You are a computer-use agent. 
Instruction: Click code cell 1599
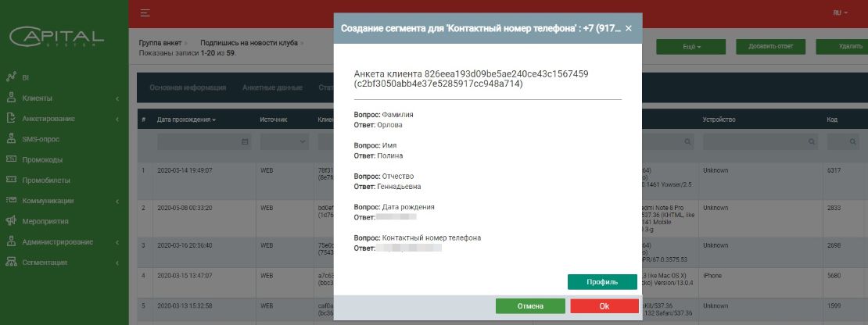point(834,305)
